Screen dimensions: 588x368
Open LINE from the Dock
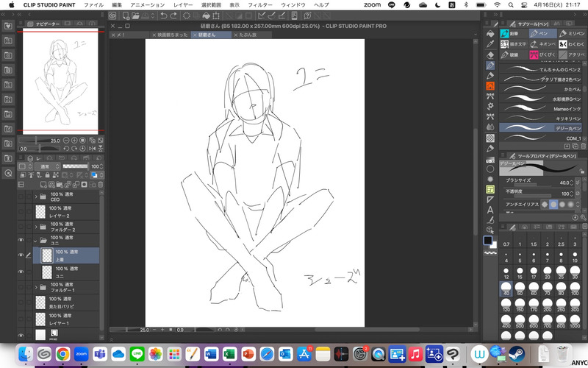point(135,354)
